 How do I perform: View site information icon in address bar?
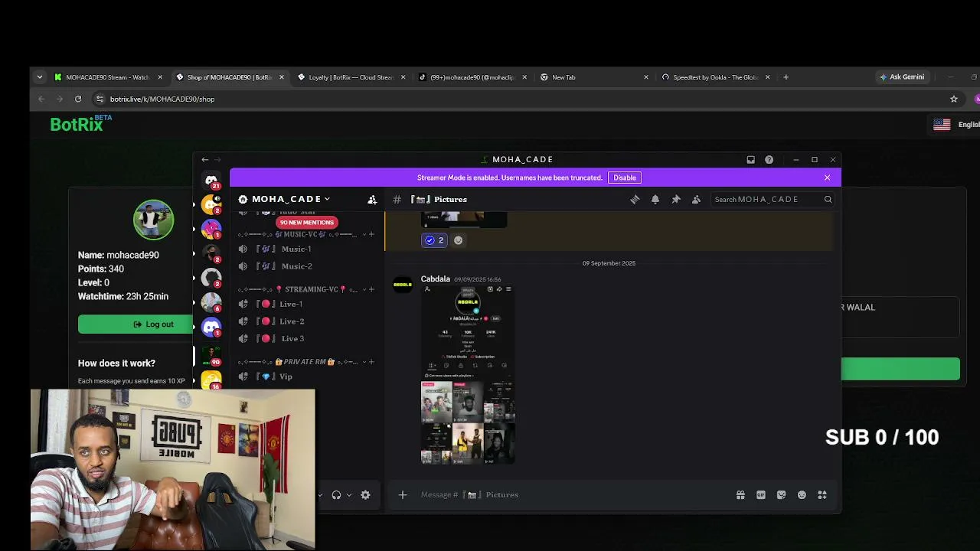[100, 99]
